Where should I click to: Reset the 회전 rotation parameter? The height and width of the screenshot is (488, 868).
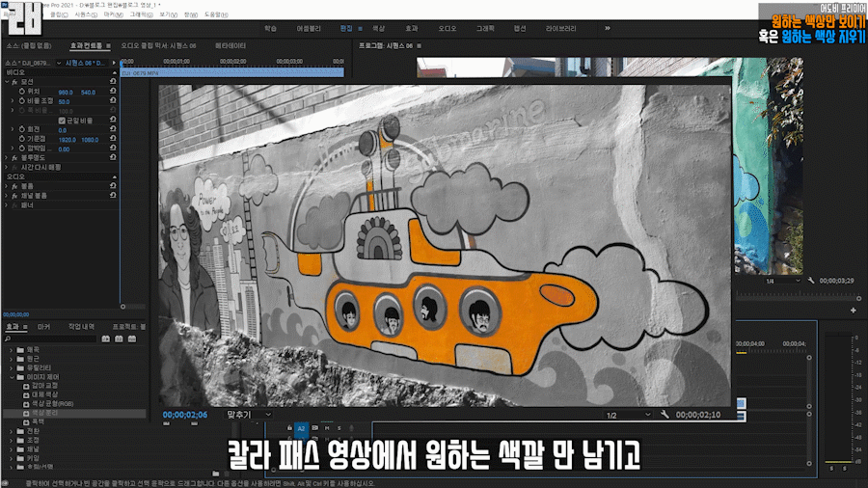pyautogui.click(x=113, y=129)
